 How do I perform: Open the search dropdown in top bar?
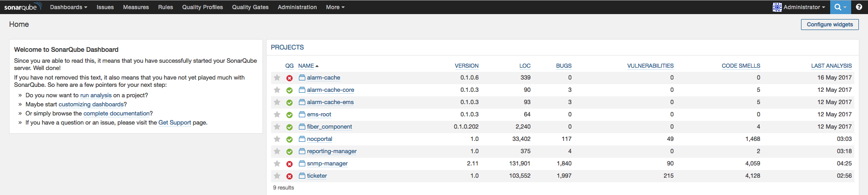point(840,7)
